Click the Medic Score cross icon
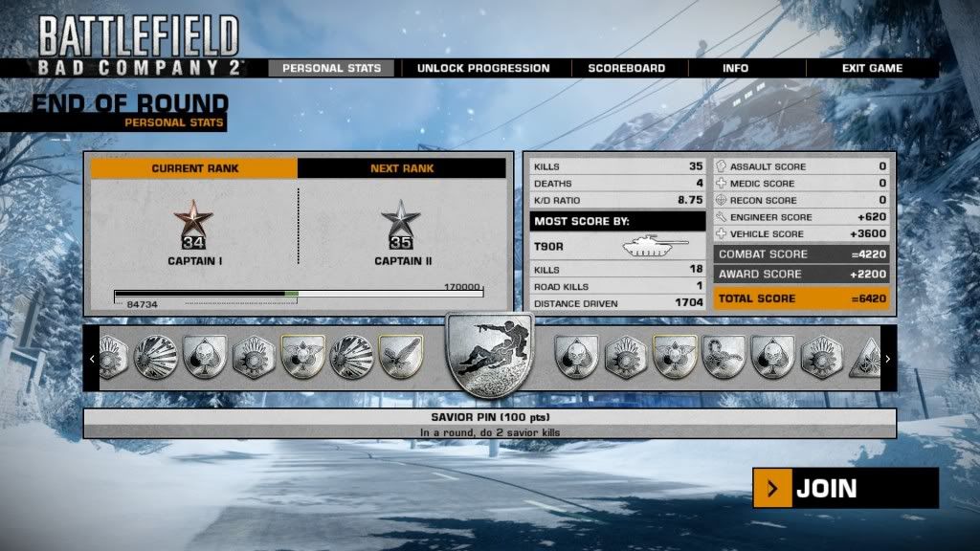Viewport: 980px width, 551px height. click(x=722, y=184)
